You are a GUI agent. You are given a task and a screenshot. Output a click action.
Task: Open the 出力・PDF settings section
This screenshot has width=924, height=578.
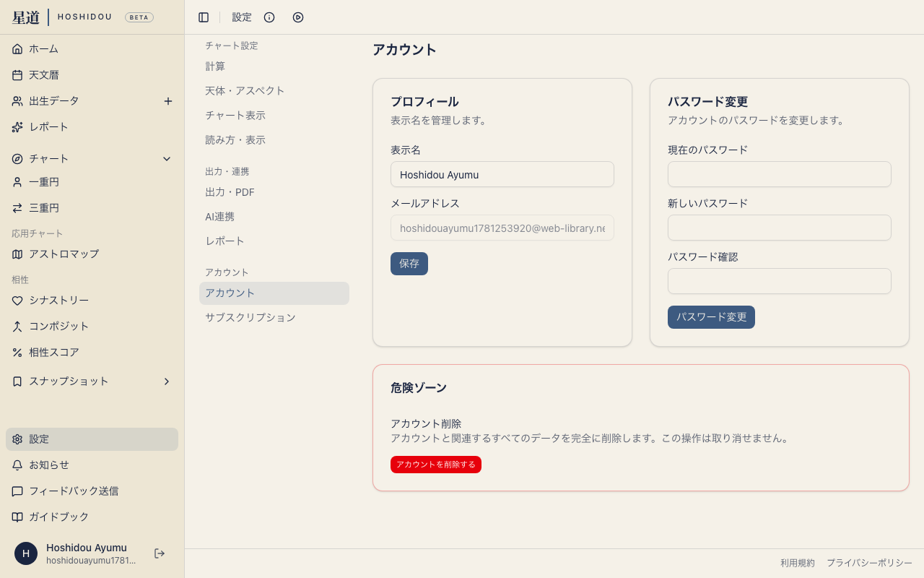[x=274, y=192]
